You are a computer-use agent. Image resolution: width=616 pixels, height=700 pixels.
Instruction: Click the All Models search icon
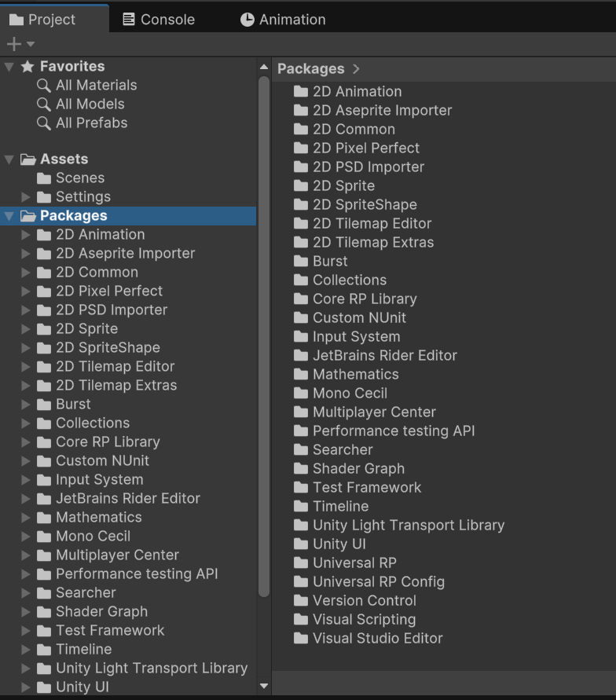(x=43, y=104)
